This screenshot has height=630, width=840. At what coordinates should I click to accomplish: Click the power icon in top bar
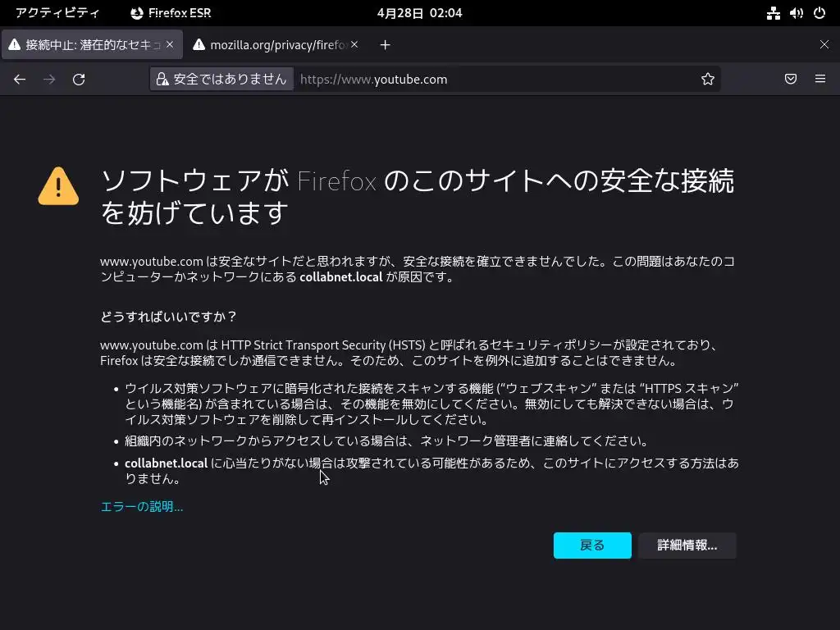coord(819,13)
